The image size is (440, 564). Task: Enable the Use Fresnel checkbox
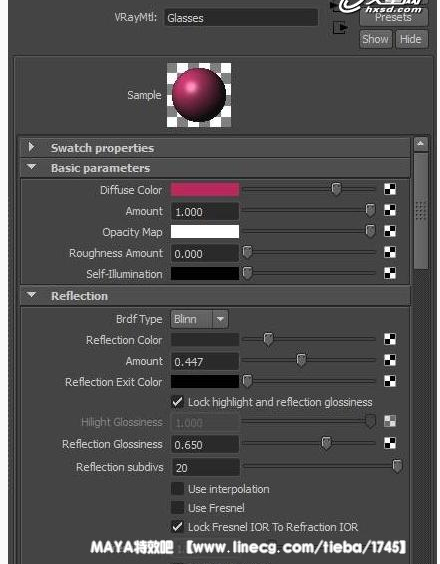pos(177,508)
